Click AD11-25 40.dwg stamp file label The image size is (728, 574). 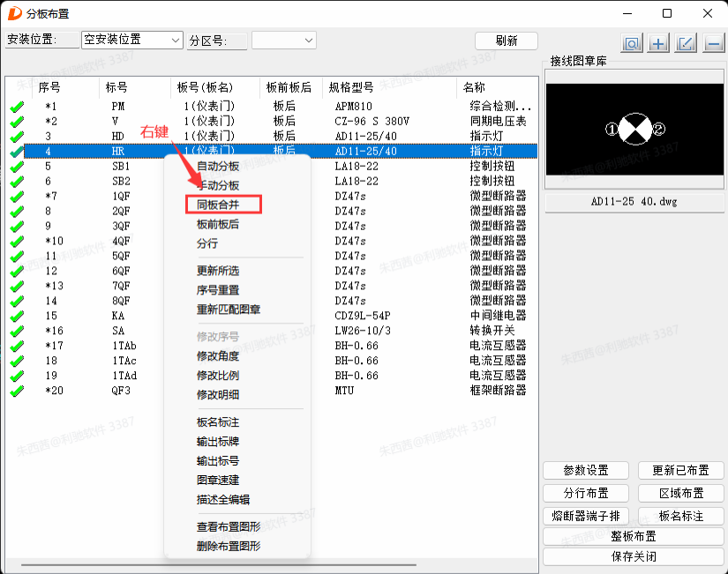634,202
